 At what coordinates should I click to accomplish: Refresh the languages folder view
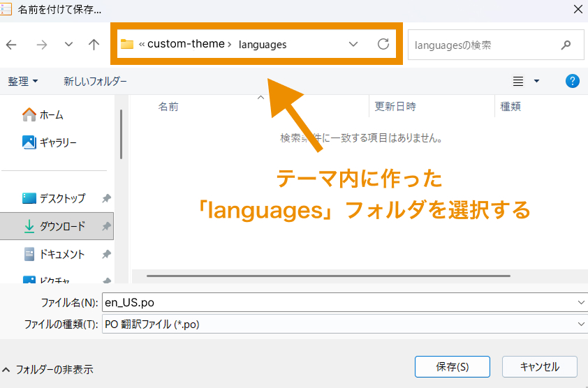(383, 45)
